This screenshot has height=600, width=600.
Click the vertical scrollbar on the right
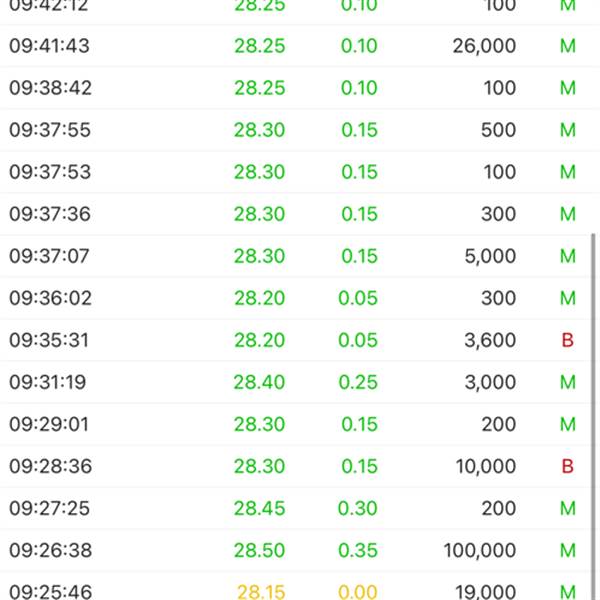click(x=594, y=400)
